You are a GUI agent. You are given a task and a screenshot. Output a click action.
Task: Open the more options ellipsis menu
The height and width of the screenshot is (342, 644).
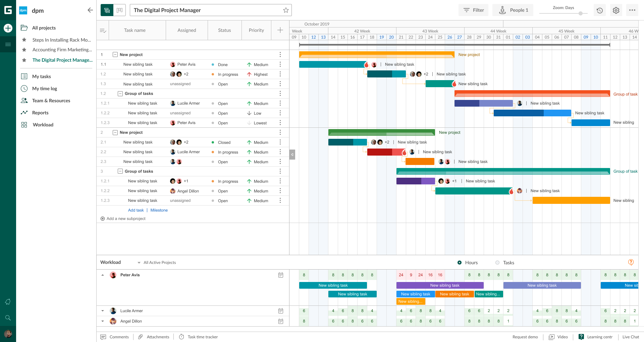click(632, 10)
